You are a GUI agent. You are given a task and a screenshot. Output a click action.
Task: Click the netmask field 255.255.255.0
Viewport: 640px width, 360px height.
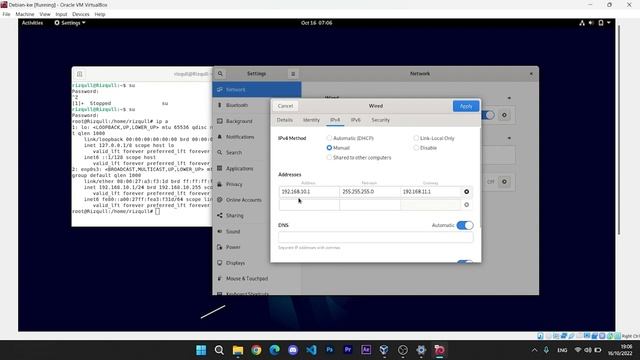[x=370, y=192]
